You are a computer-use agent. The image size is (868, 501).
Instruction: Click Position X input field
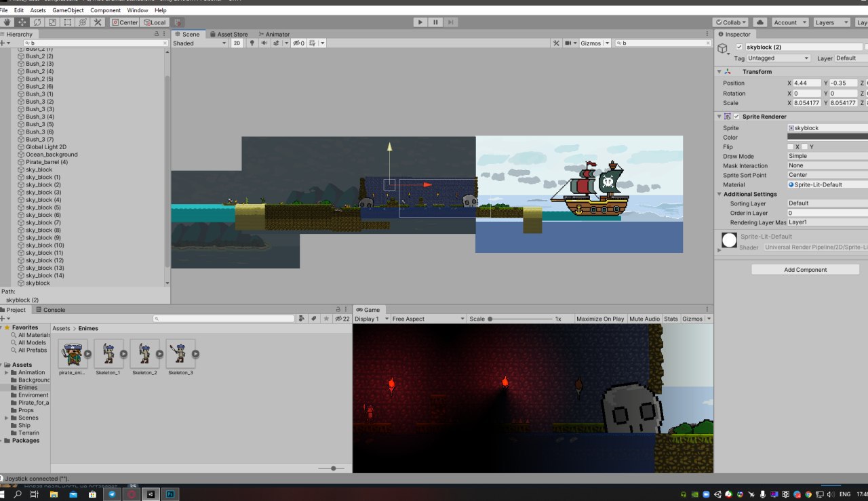click(807, 83)
